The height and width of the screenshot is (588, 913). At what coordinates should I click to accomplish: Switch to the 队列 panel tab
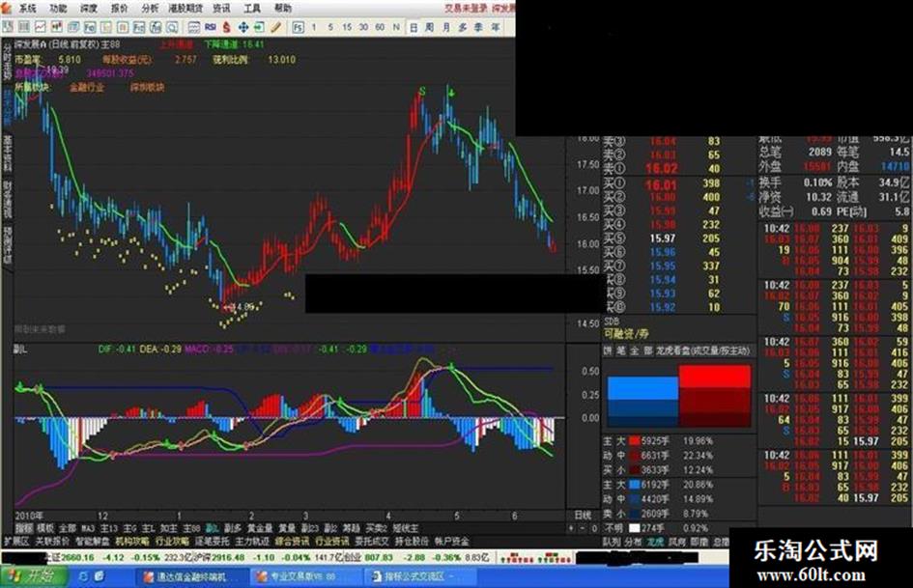(x=612, y=542)
